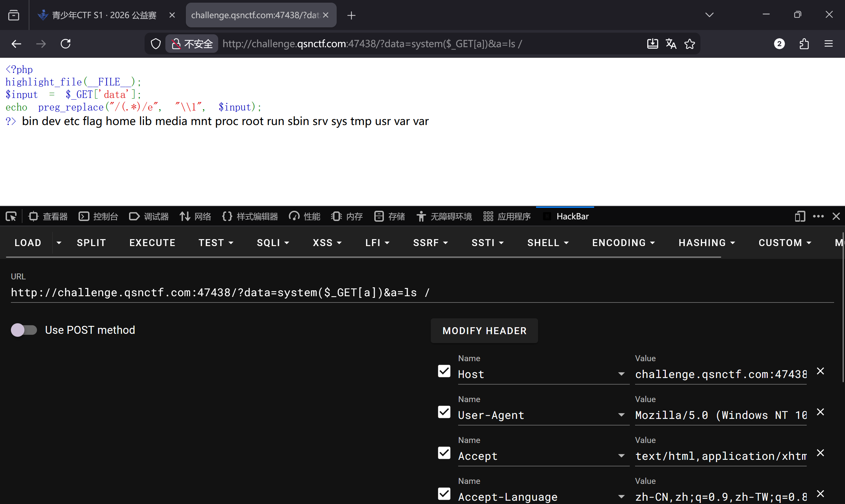The width and height of the screenshot is (845, 504).
Task: Open the devtools three-dot options menu
Action: [x=818, y=216]
